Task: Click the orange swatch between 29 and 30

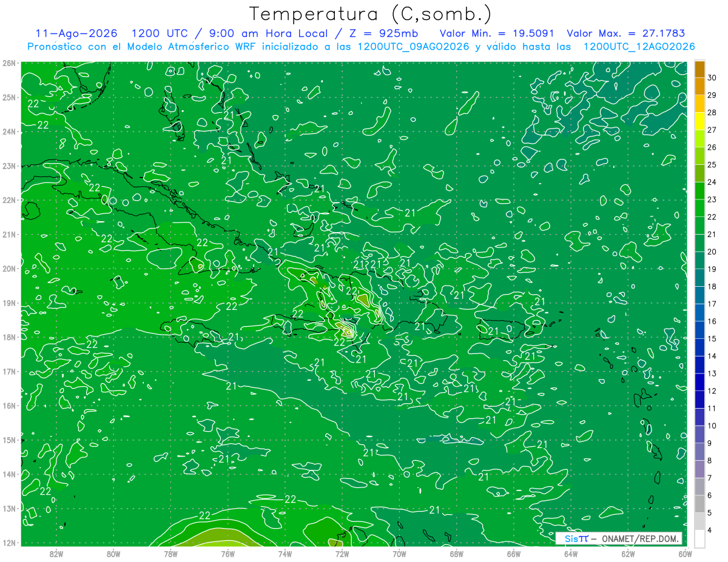Action: click(x=699, y=87)
